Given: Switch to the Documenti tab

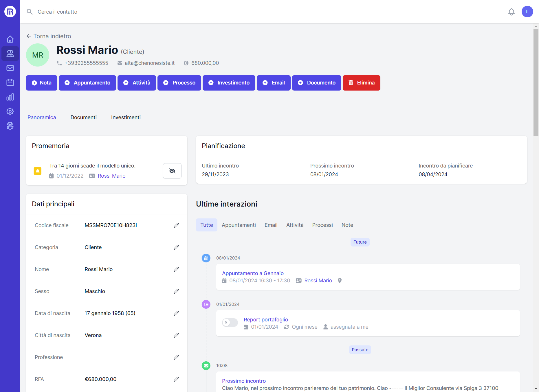Looking at the screenshot, I should coord(84,117).
